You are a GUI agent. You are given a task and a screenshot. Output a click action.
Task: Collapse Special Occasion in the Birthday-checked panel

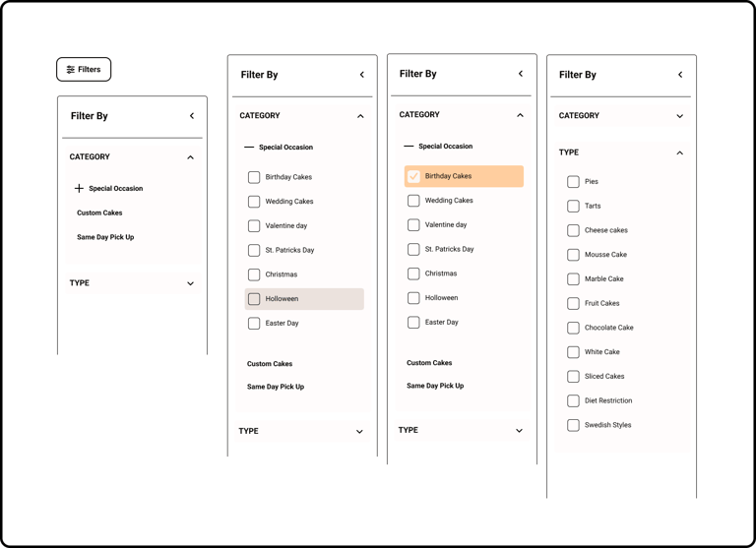click(x=409, y=146)
